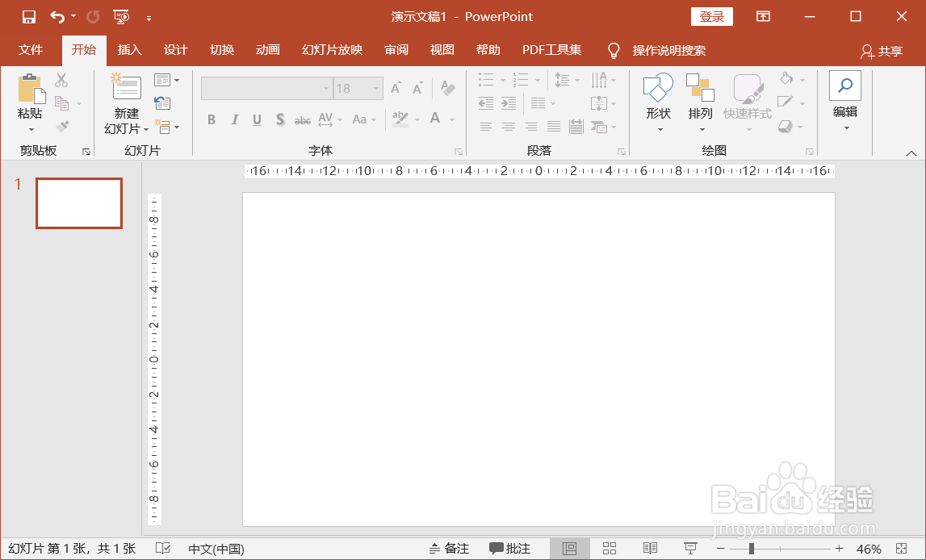
Task: Select slide 1 thumbnail
Action: 79,203
